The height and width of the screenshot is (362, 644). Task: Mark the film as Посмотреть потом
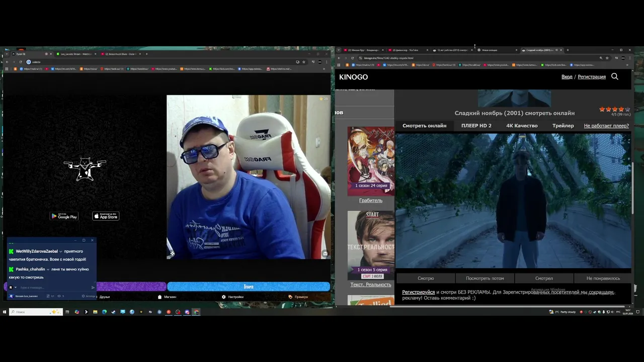(485, 278)
